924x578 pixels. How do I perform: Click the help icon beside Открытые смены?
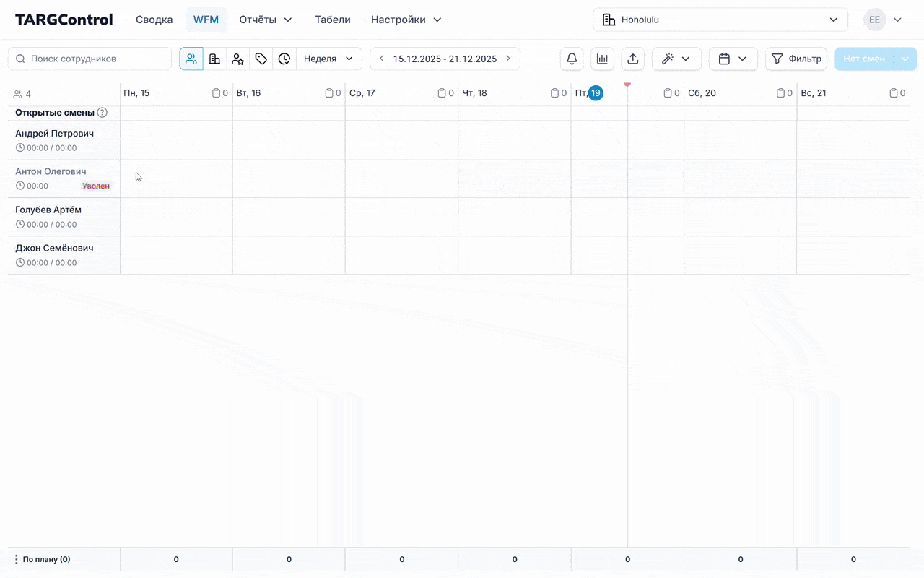pyautogui.click(x=103, y=113)
